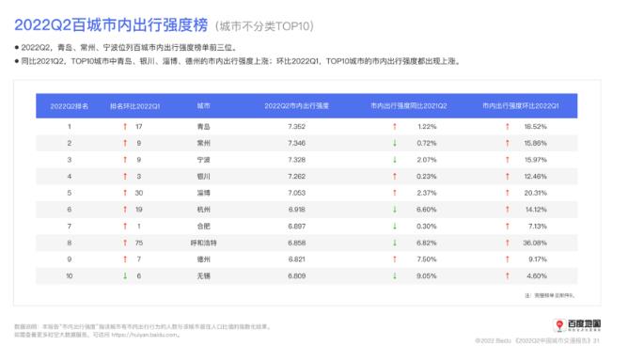
Task: Click intensity value 7.346
Action: tap(296, 143)
